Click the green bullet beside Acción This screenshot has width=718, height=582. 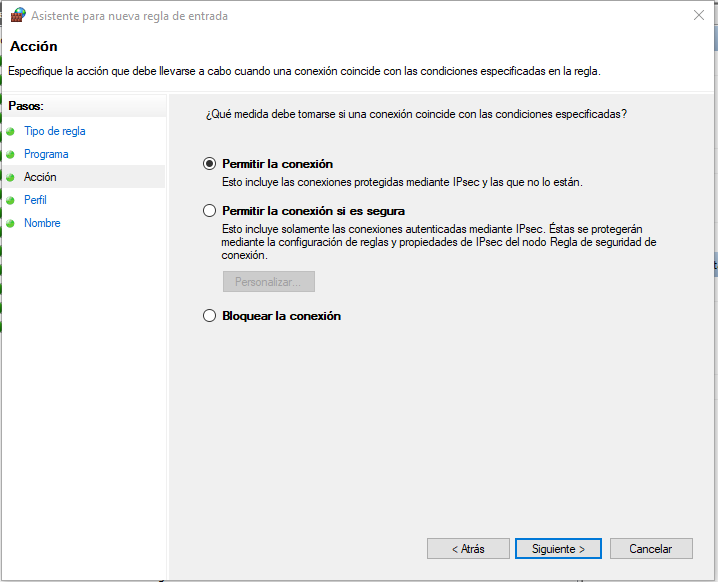[x=11, y=177]
